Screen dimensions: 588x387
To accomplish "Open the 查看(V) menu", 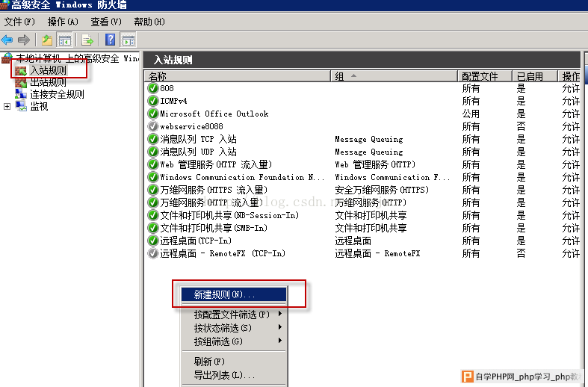I will [x=106, y=22].
